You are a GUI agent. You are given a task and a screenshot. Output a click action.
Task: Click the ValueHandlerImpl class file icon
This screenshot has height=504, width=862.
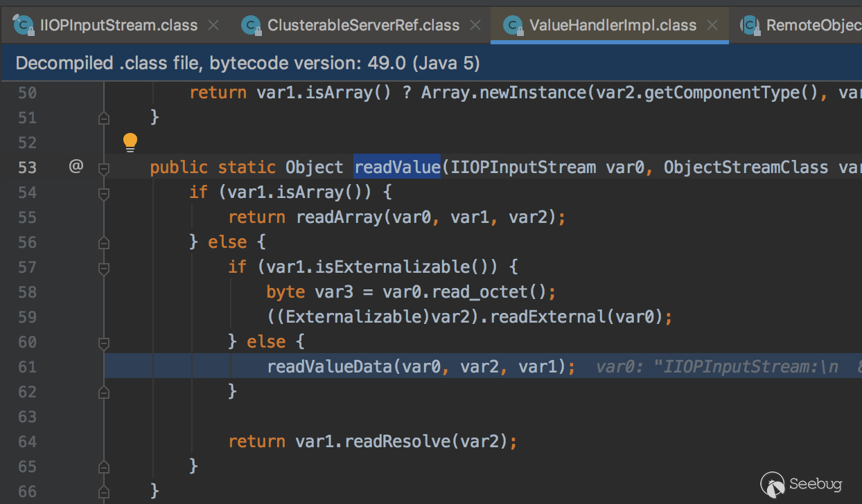pyautogui.click(x=513, y=26)
